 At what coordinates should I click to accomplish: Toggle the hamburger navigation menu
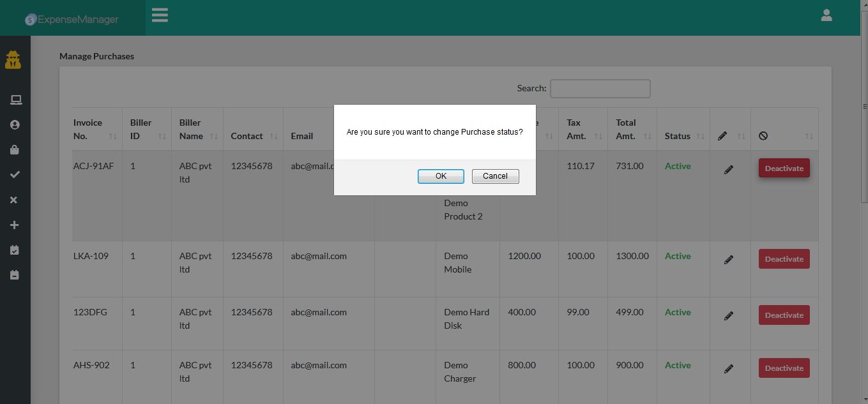(160, 15)
